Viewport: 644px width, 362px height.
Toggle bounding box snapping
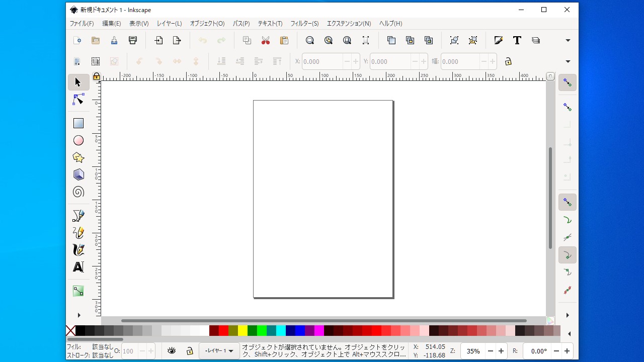point(568,107)
